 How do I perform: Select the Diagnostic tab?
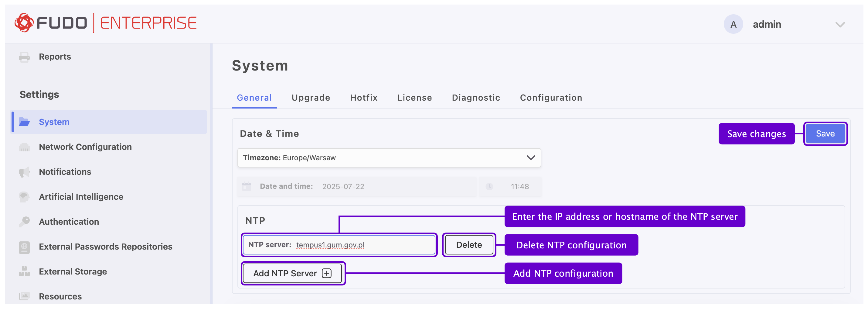tap(475, 98)
